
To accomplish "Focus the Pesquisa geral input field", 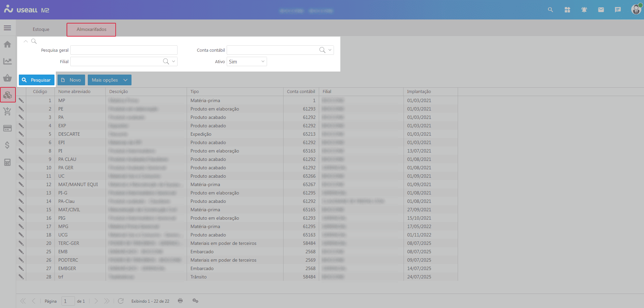I will 124,50.
